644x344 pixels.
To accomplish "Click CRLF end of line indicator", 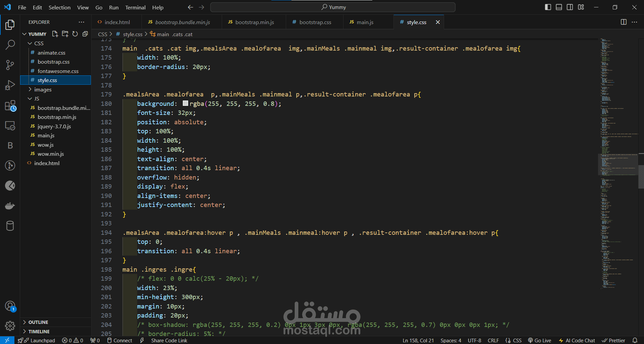I will [493, 340].
